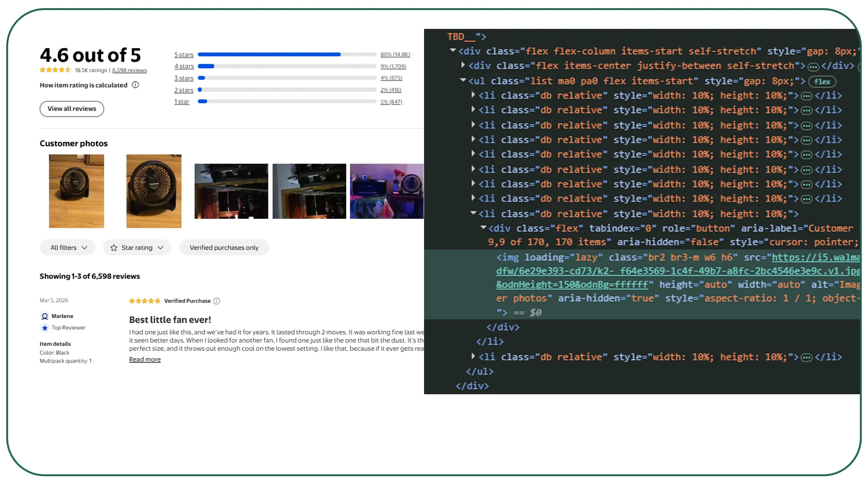Open the All filters dropdown
Image resolution: width=868 pixels, height=484 pixels.
click(68, 247)
